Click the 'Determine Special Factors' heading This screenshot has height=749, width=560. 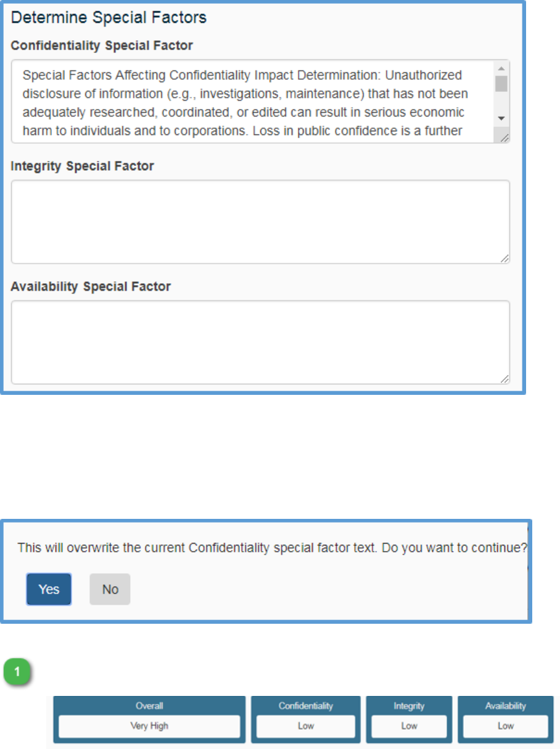pyautogui.click(x=109, y=18)
